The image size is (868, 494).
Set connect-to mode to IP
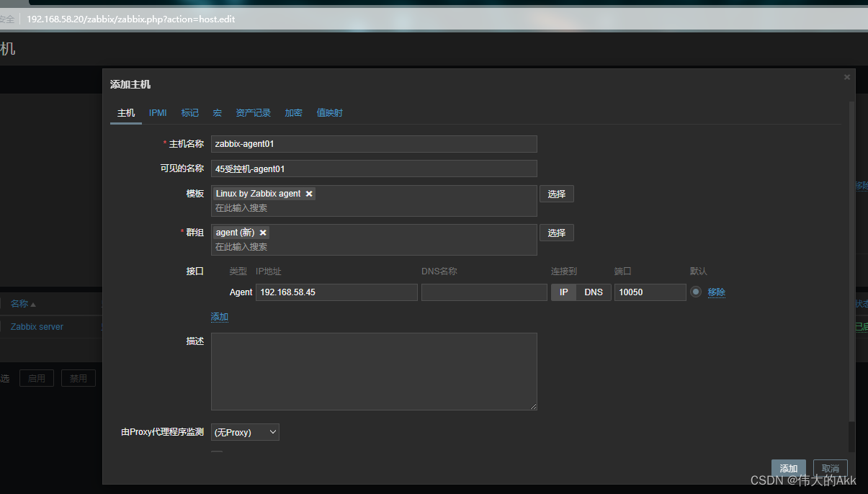[564, 292]
